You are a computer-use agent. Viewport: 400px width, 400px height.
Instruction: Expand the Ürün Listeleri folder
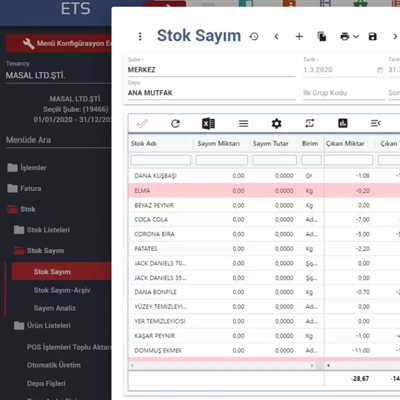42,326
